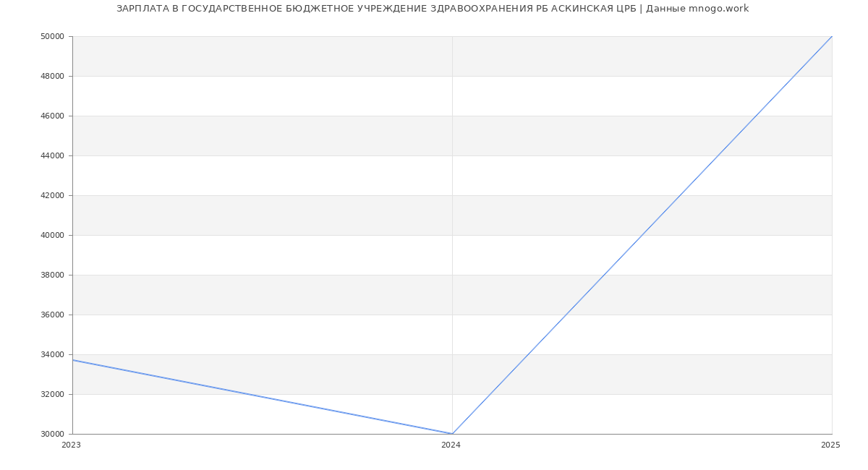Click the chart title text at top
Viewport: 868px width, 470px height.
[433, 9]
